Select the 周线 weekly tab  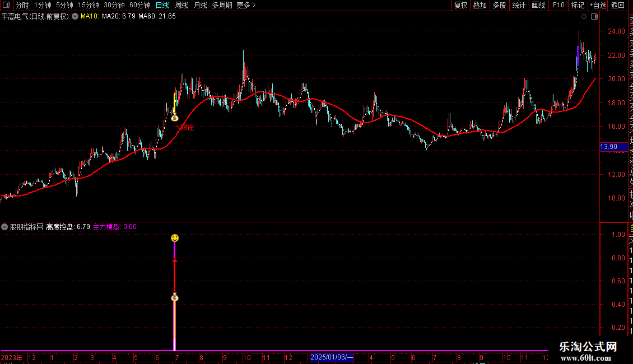click(x=181, y=5)
